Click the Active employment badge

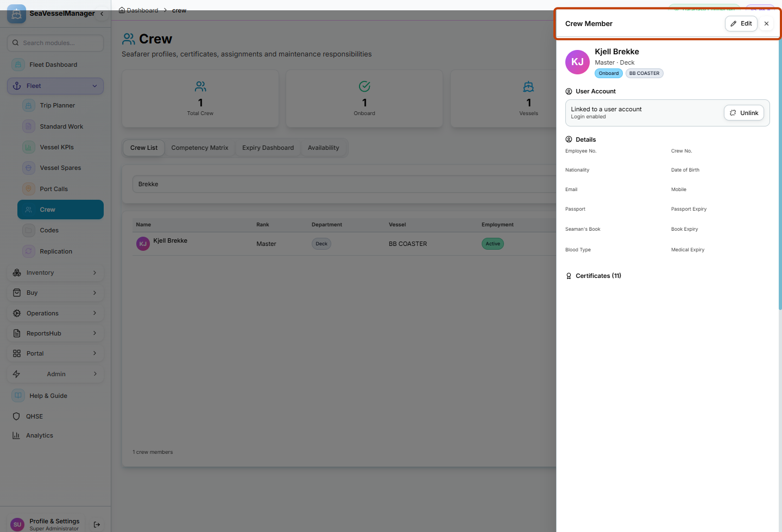click(x=493, y=244)
